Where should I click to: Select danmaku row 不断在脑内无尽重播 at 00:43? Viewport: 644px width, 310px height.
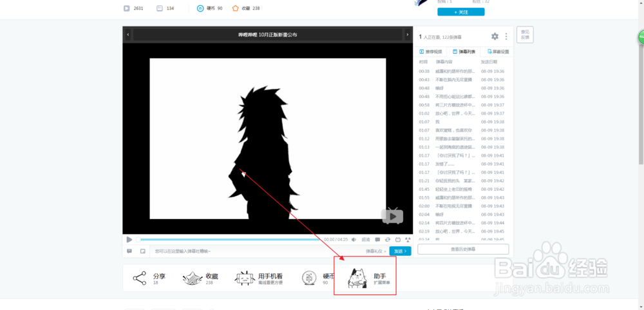click(463, 80)
